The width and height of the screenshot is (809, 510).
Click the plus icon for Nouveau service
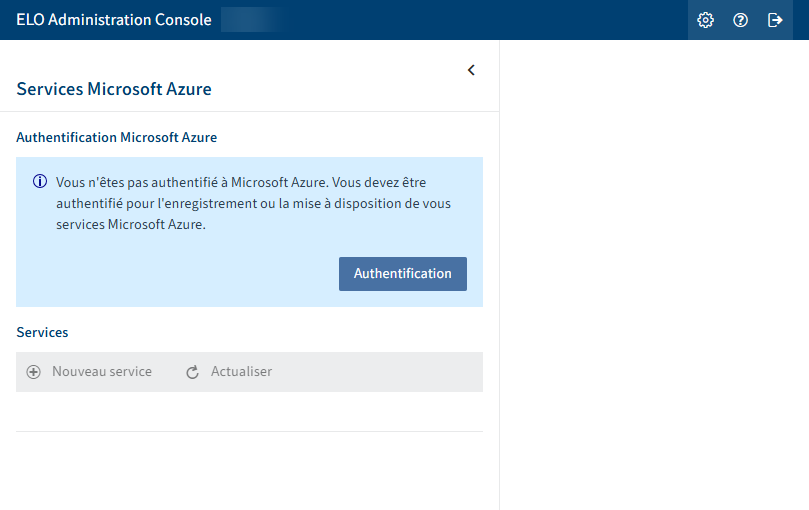[34, 372]
